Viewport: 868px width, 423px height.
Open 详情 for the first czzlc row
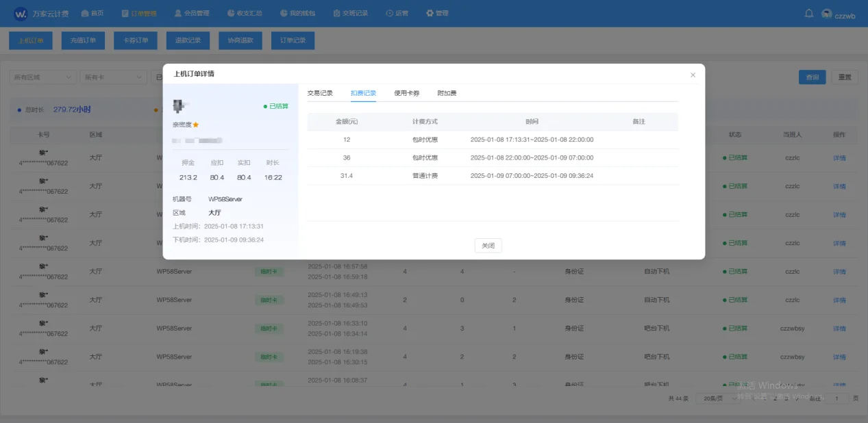[839, 158]
